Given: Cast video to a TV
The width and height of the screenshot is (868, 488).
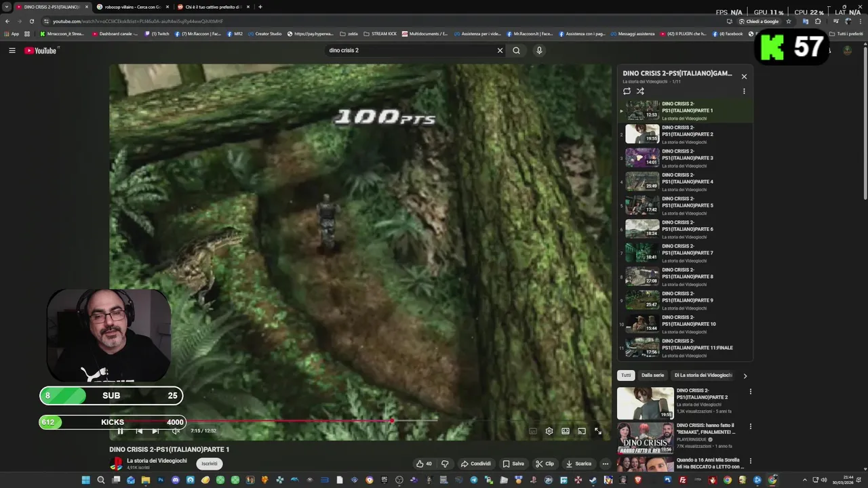Looking at the screenshot, I should (x=582, y=431).
